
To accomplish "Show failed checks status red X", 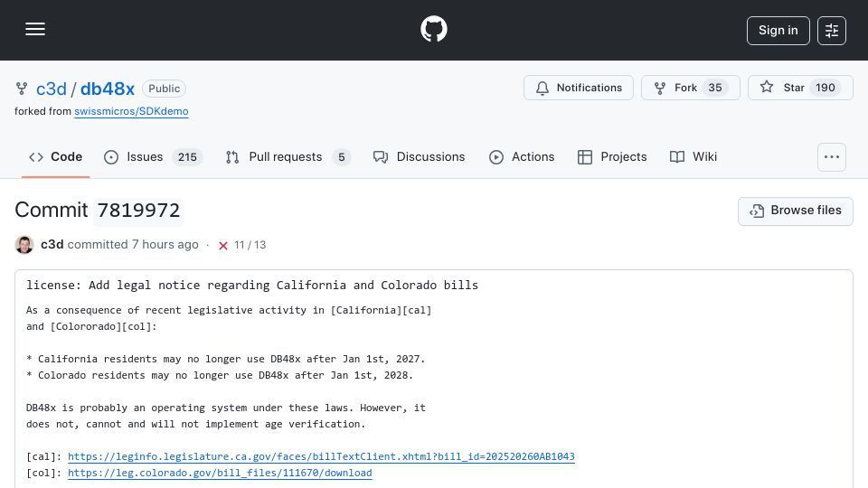I will click(223, 245).
